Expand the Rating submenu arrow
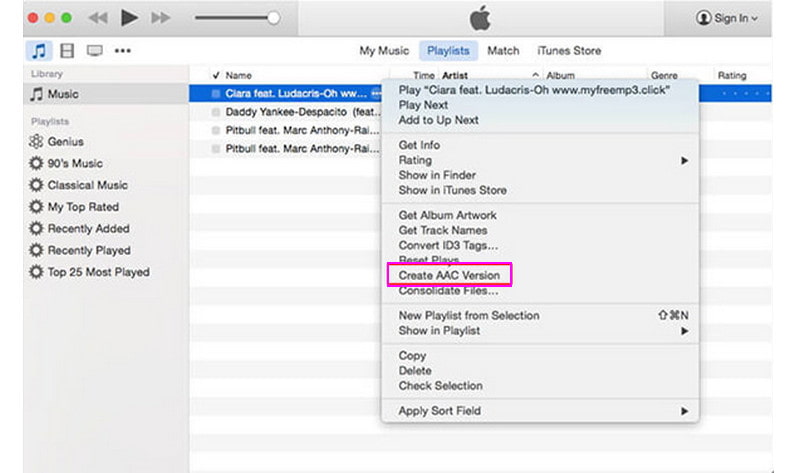Viewport: 800px width, 473px height. tap(684, 161)
